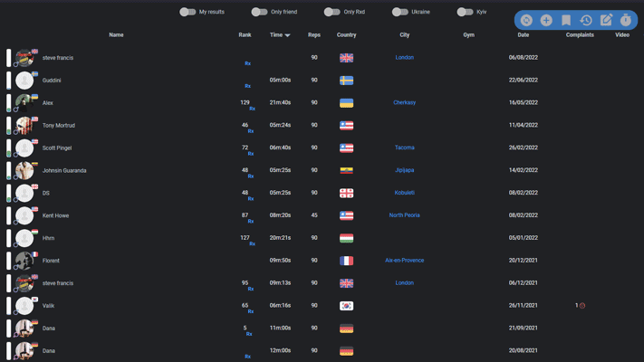644x362 pixels.
Task: Click the complaint icon on Valik's row
Action: 582,305
